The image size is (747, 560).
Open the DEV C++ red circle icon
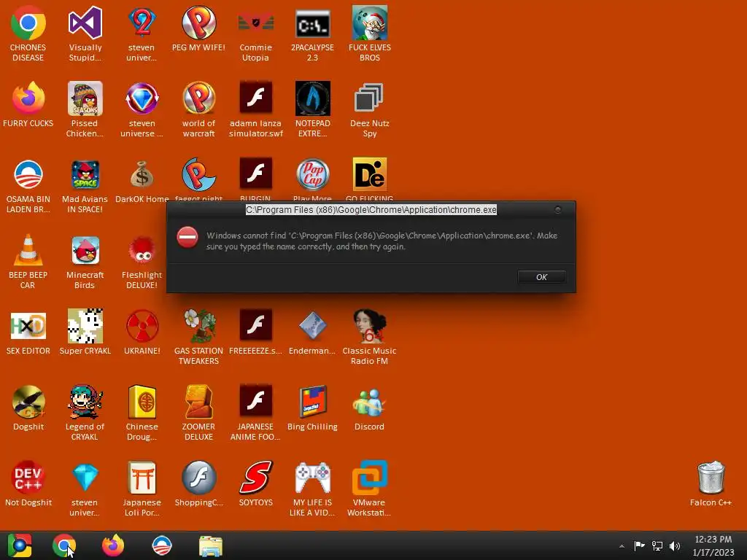coord(28,483)
